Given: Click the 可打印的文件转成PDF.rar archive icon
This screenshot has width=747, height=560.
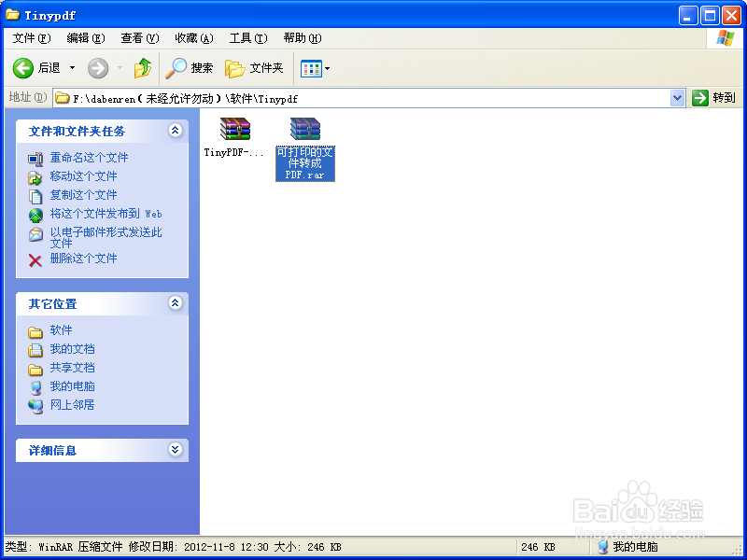Looking at the screenshot, I should (x=305, y=129).
